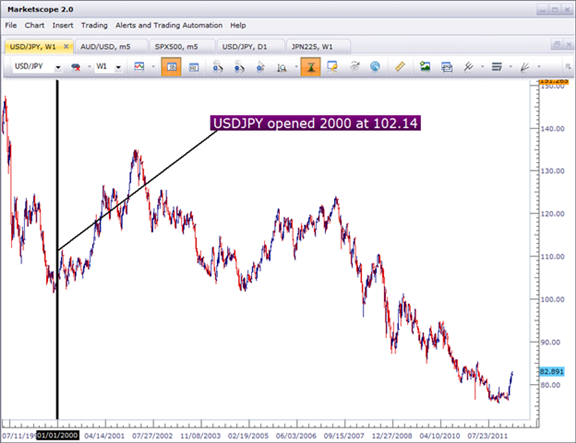Screen dimensions: 576x443
Task: Select the ruler measurement tool
Action: pyautogui.click(x=400, y=66)
